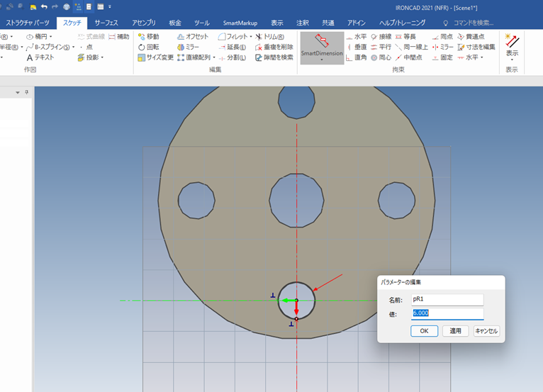This screenshot has height=392, width=543.
Task: Click the 回転 (Rotate) tool icon
Action: (x=142, y=47)
